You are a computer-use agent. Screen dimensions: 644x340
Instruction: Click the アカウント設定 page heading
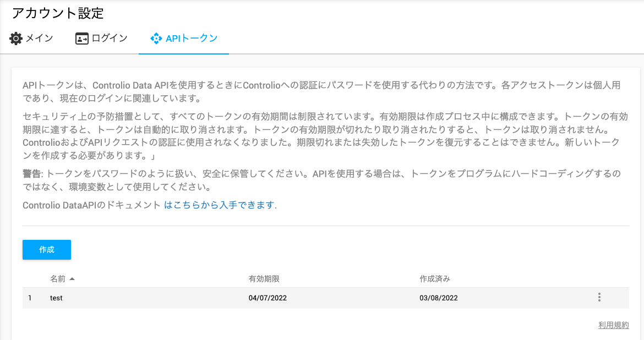click(58, 13)
